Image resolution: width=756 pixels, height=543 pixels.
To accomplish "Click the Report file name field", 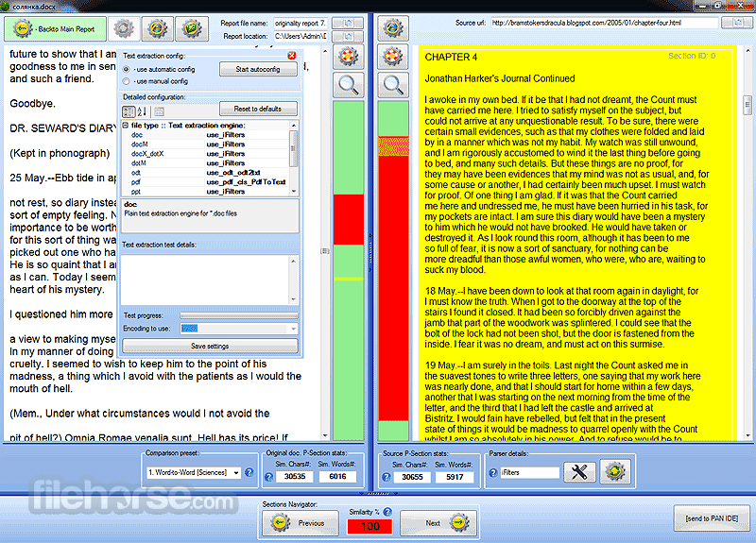I will (x=301, y=23).
